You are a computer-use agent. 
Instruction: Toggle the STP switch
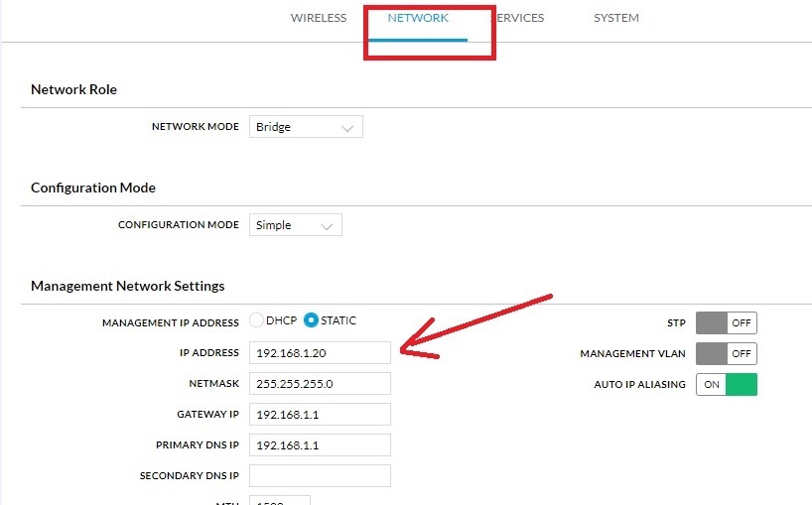point(726,322)
